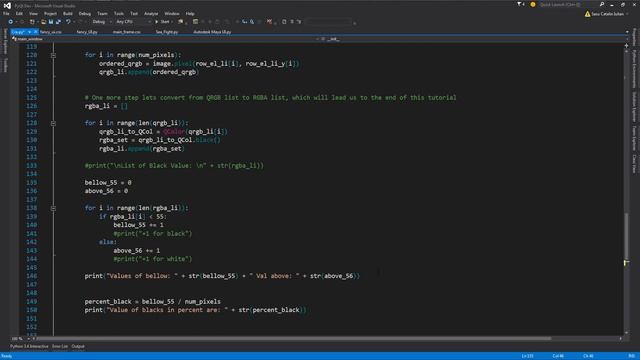Open the Any CPU platform dropdown
Image resolution: width=640 pixels, height=360 pixels.
(x=133, y=22)
